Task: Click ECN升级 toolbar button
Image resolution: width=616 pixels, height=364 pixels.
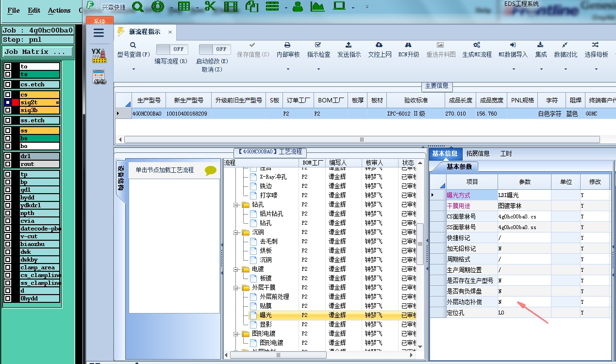Action: point(408,50)
